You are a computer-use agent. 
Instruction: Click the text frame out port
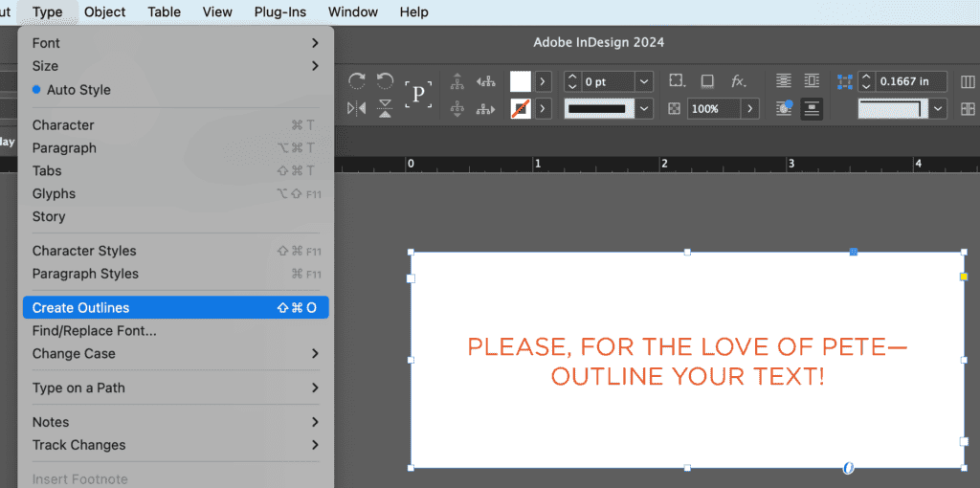963,441
